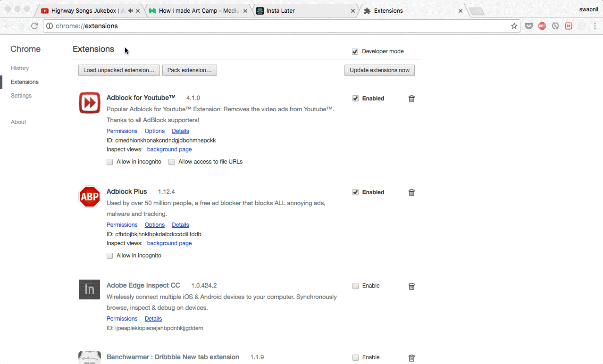Open Adblock Plus Options link
This screenshot has height=364, width=603.
[155, 225]
